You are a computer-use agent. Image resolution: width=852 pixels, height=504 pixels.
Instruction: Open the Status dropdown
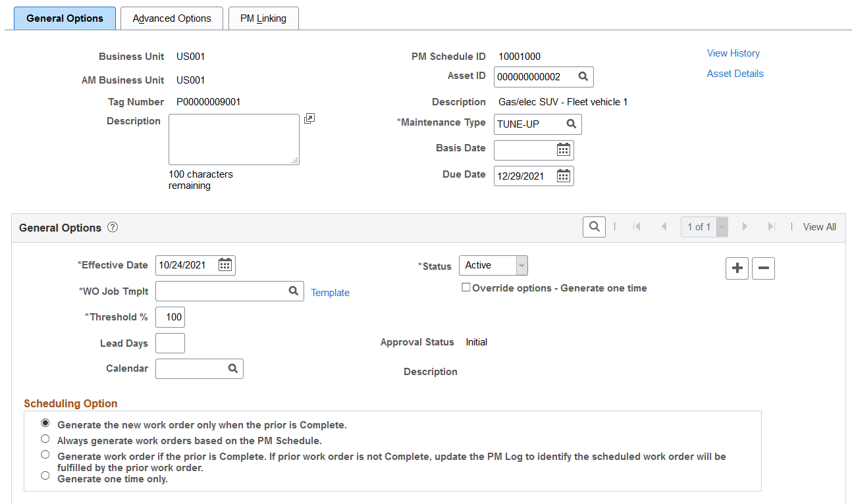tap(493, 265)
